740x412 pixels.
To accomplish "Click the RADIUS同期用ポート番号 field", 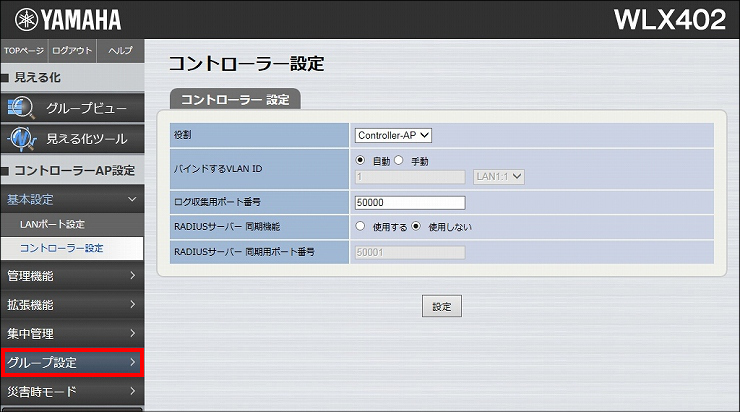I will (x=410, y=252).
